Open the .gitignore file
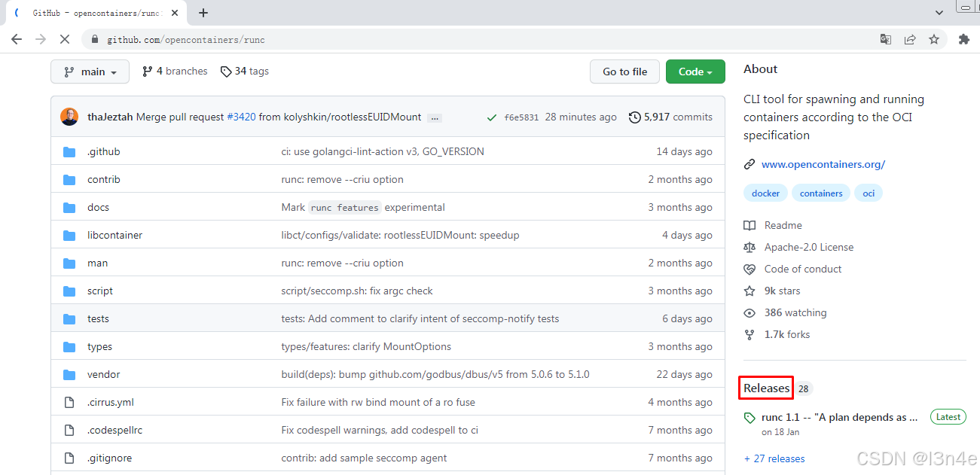The width and height of the screenshot is (980, 475). [109, 458]
